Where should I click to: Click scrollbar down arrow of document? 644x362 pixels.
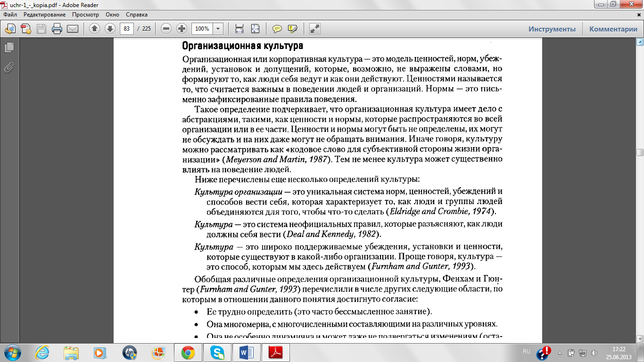(x=640, y=338)
